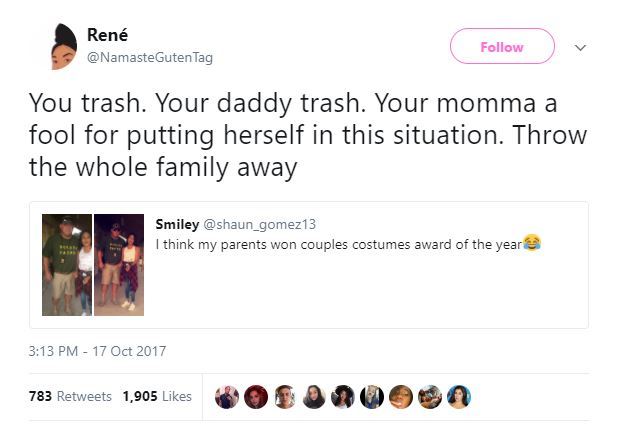The image size is (617, 430).
Task: Click the fifth liker avatar with curly hair
Action: pyautogui.click(x=343, y=397)
